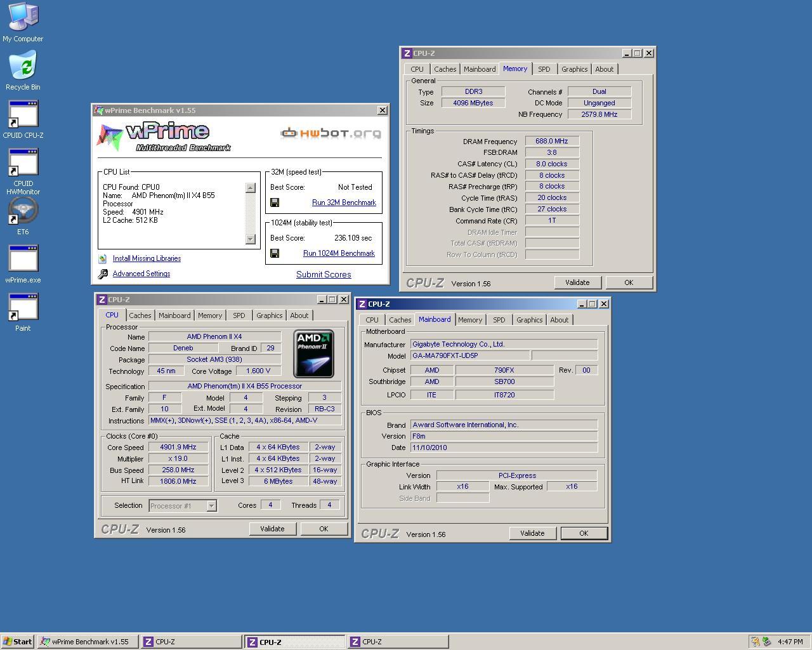Screen dimensions: 812x650
Task: Select CPUID HWMonitor desktop shortcut
Action: click(23, 171)
